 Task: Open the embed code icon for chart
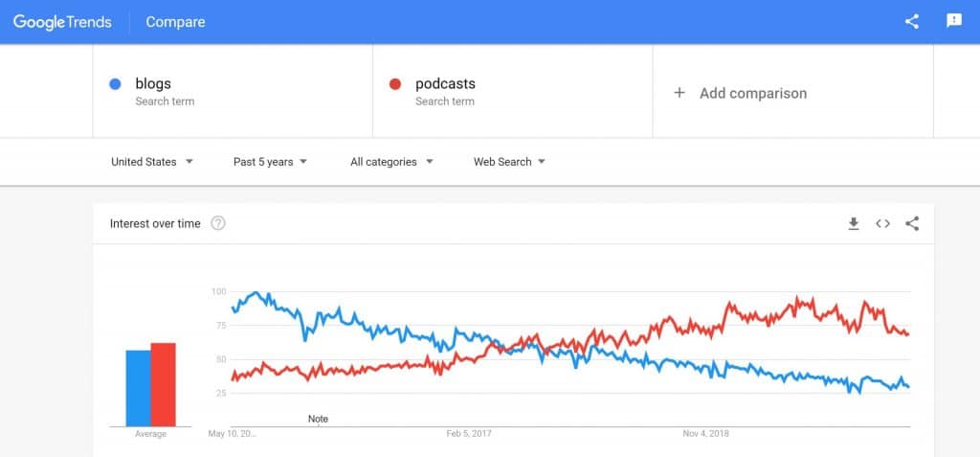tap(882, 223)
